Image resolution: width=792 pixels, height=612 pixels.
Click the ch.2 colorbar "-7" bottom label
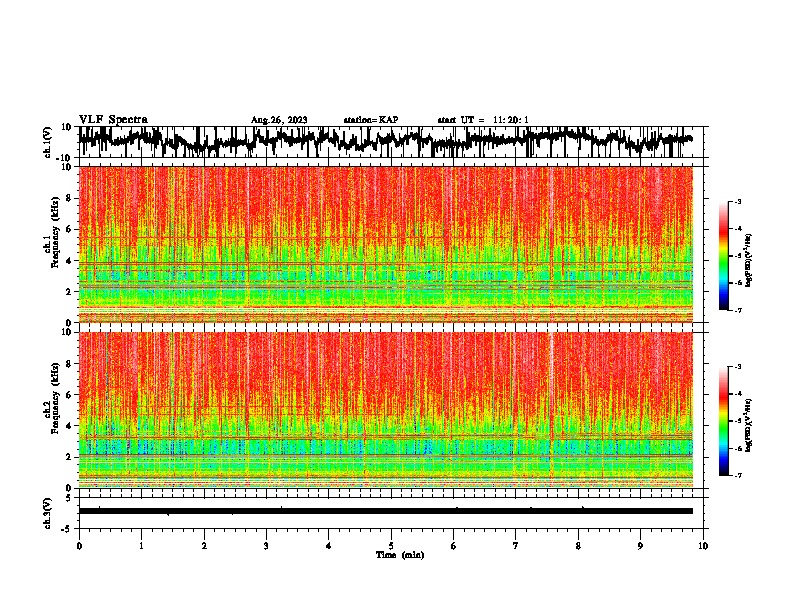[737, 476]
